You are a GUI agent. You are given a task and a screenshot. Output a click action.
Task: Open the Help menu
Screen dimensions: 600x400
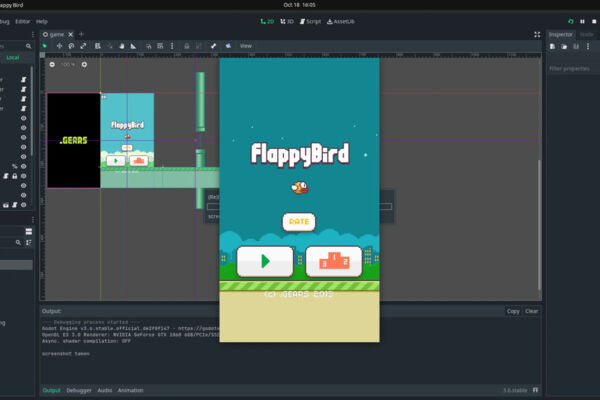coord(41,21)
